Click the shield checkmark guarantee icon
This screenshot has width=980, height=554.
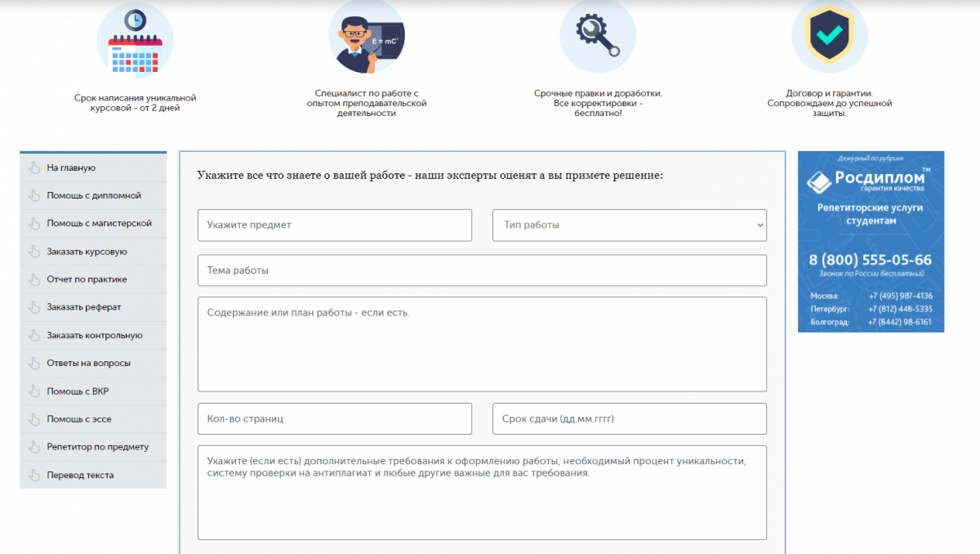(x=829, y=37)
